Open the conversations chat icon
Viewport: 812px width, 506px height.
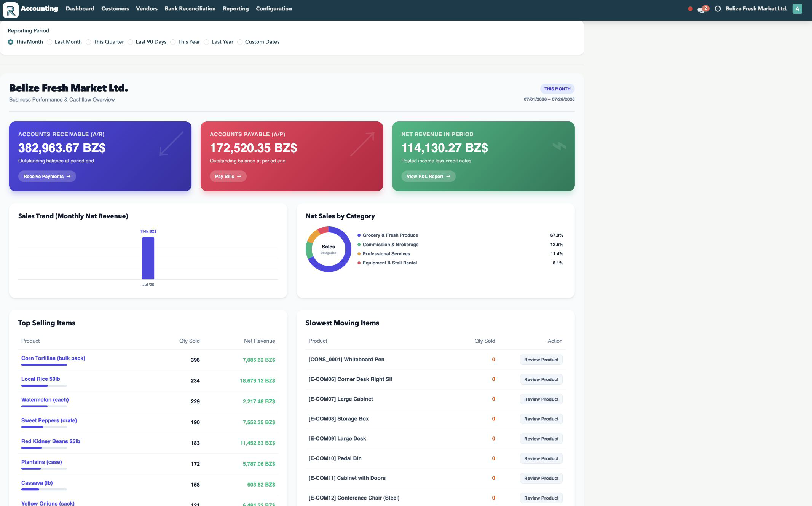point(701,10)
